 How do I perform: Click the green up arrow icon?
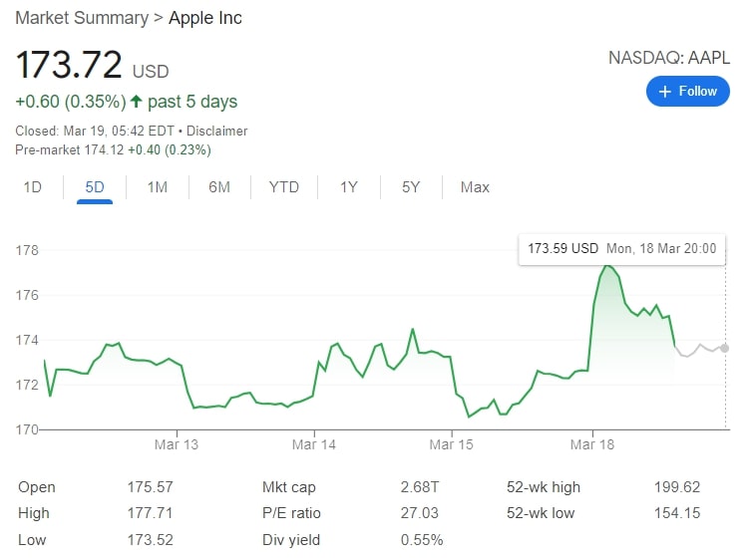point(137,102)
